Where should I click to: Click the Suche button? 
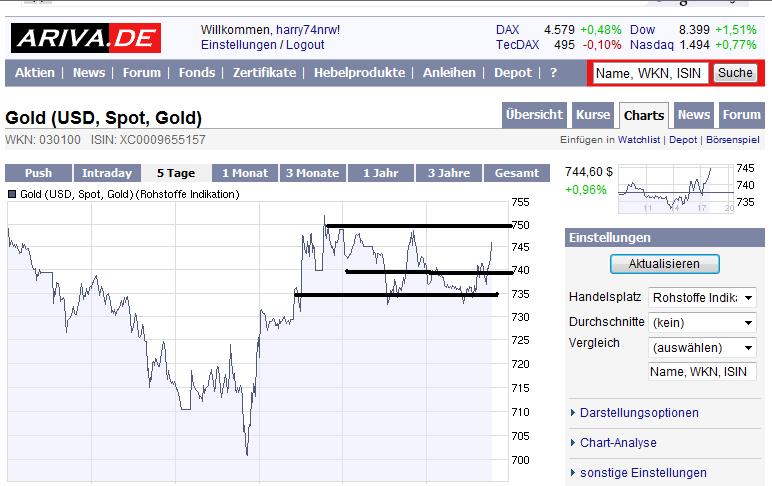coord(735,73)
